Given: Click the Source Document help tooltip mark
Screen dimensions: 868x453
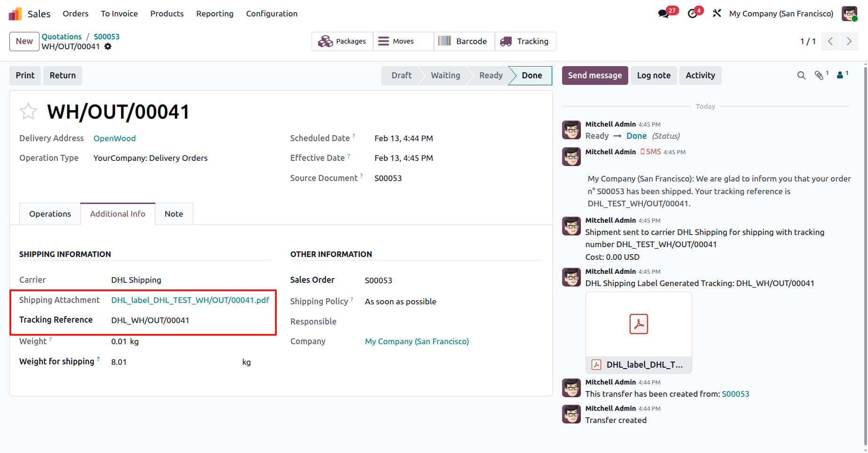Looking at the screenshot, I should coord(361,175).
